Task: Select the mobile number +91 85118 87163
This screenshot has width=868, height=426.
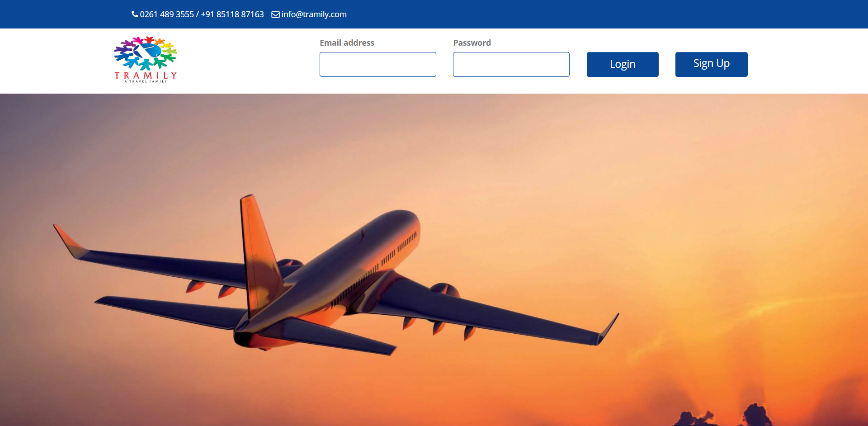Action: tap(232, 14)
